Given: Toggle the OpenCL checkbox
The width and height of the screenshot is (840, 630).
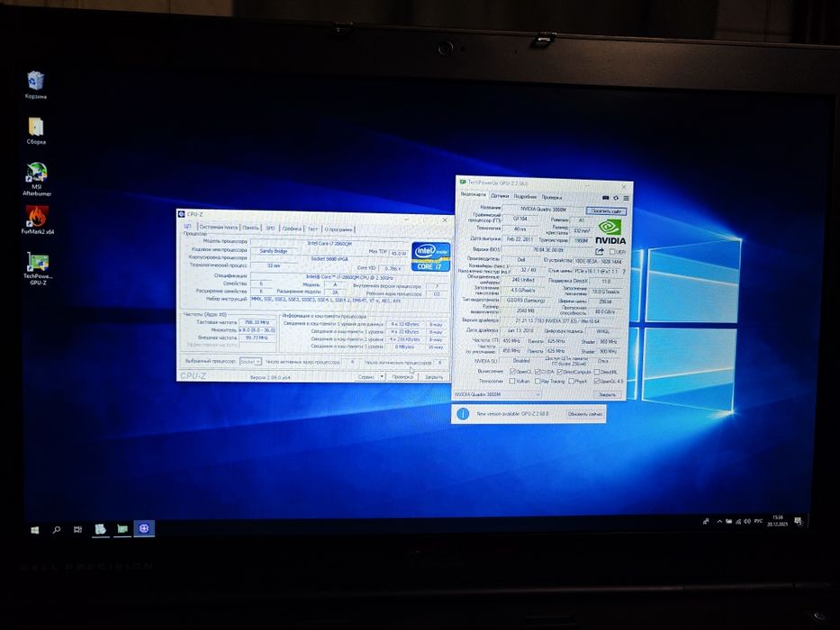Looking at the screenshot, I should point(512,371).
